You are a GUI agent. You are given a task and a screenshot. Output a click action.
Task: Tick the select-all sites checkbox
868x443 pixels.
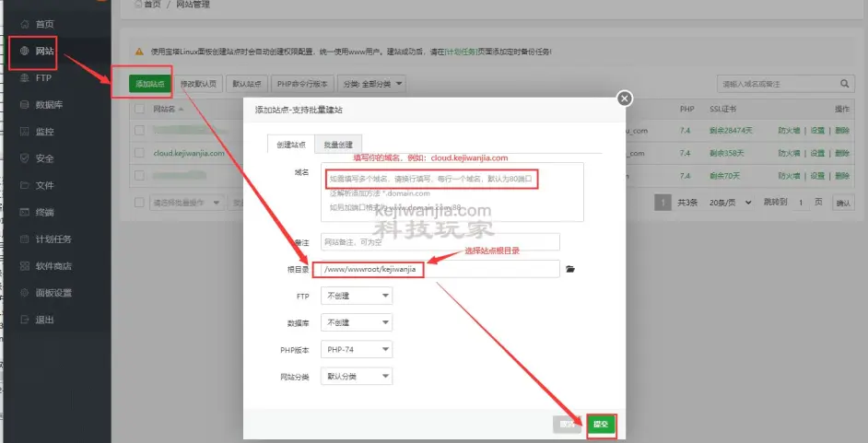139,109
